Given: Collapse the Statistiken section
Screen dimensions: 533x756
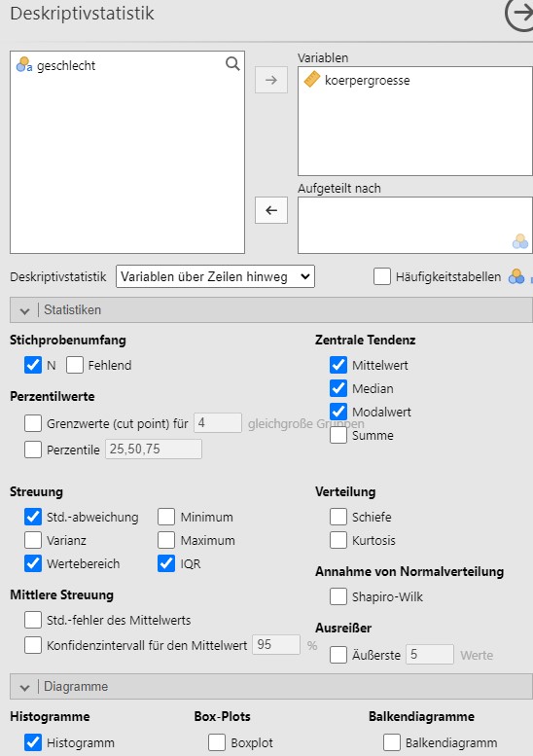Looking at the screenshot, I should (x=271, y=309).
